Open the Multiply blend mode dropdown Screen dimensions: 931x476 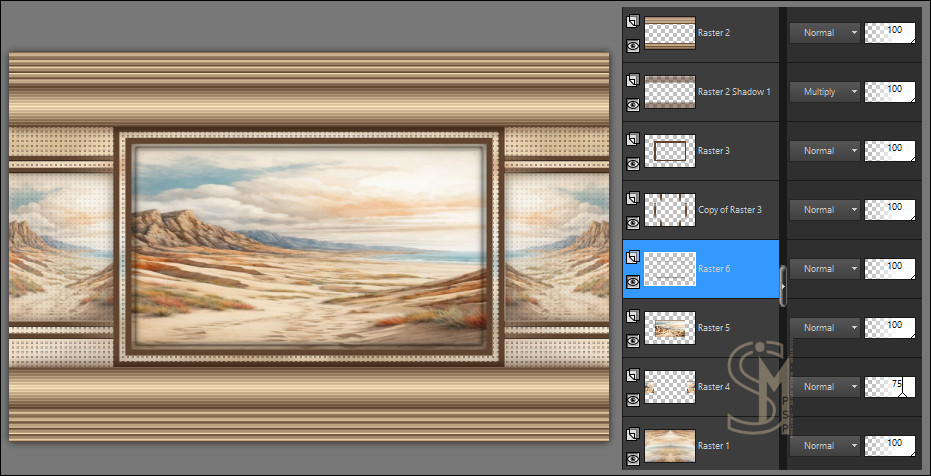[x=824, y=92]
